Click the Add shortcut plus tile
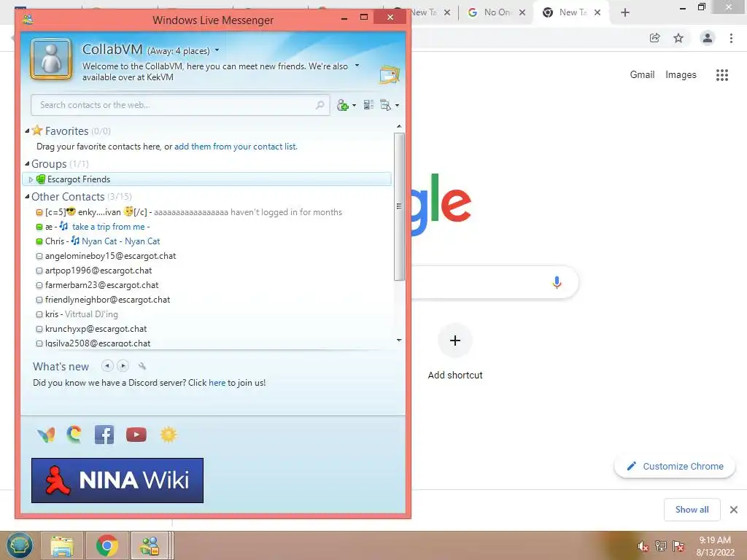Image resolution: width=747 pixels, height=560 pixels. click(x=455, y=340)
